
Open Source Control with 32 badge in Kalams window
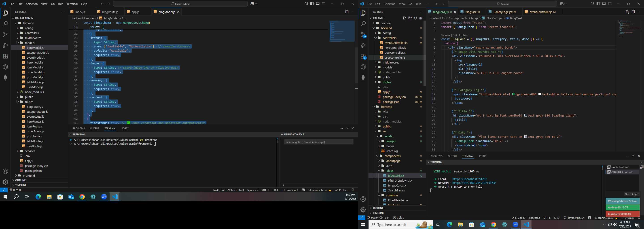pyautogui.click(x=363, y=35)
